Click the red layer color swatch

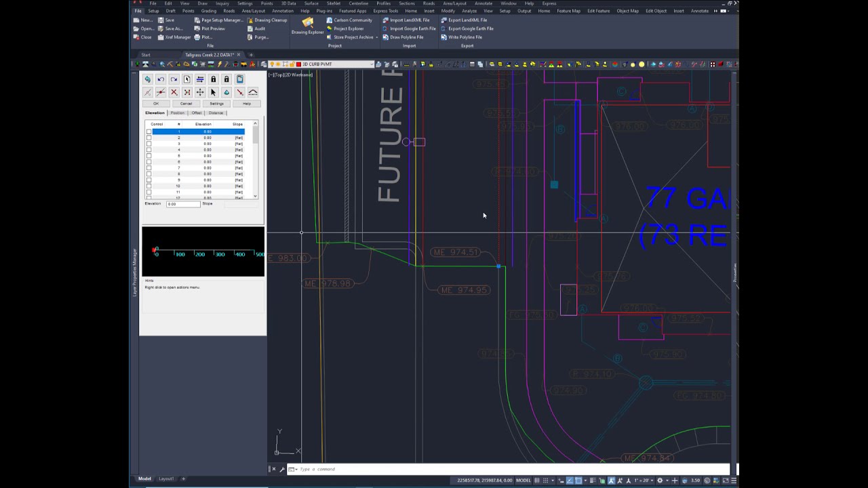click(x=298, y=64)
